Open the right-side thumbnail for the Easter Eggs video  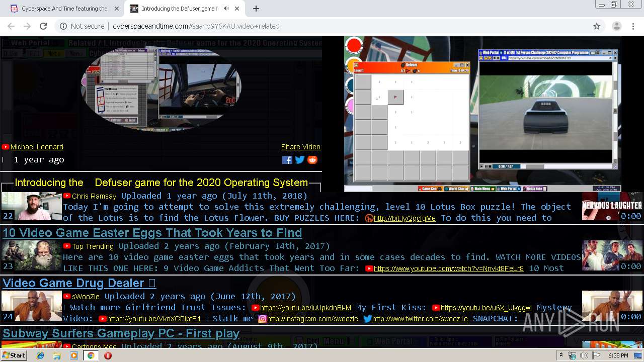pyautogui.click(x=612, y=256)
